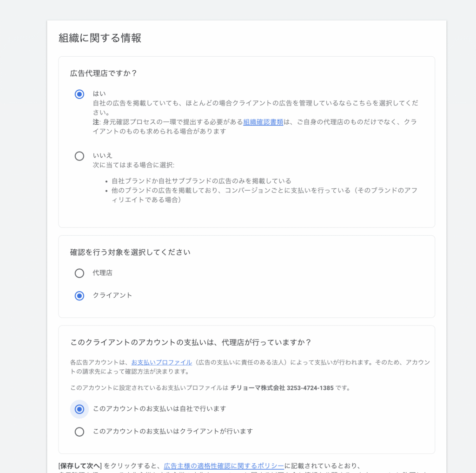
Task: Select radio for 自社で行います payment option
Action: (79, 409)
